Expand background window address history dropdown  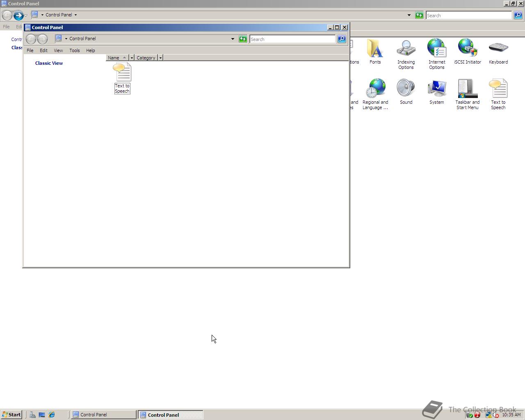[x=409, y=15]
